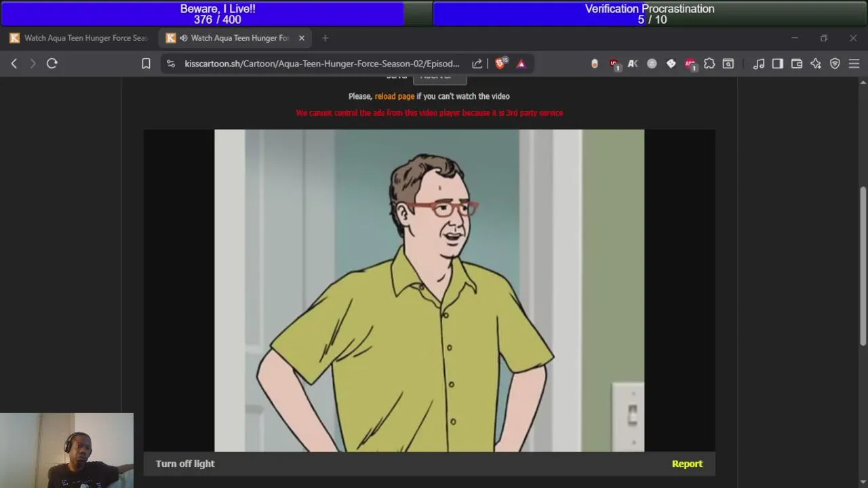This screenshot has height=488, width=868.
Task: Click the reload page link
Action: [x=395, y=96]
